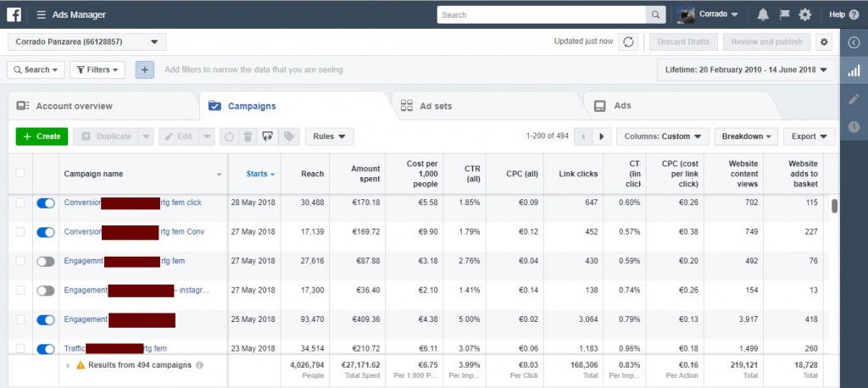Open the settings gear in the top bar
Image resolution: width=868 pixels, height=388 pixels.
point(805,15)
